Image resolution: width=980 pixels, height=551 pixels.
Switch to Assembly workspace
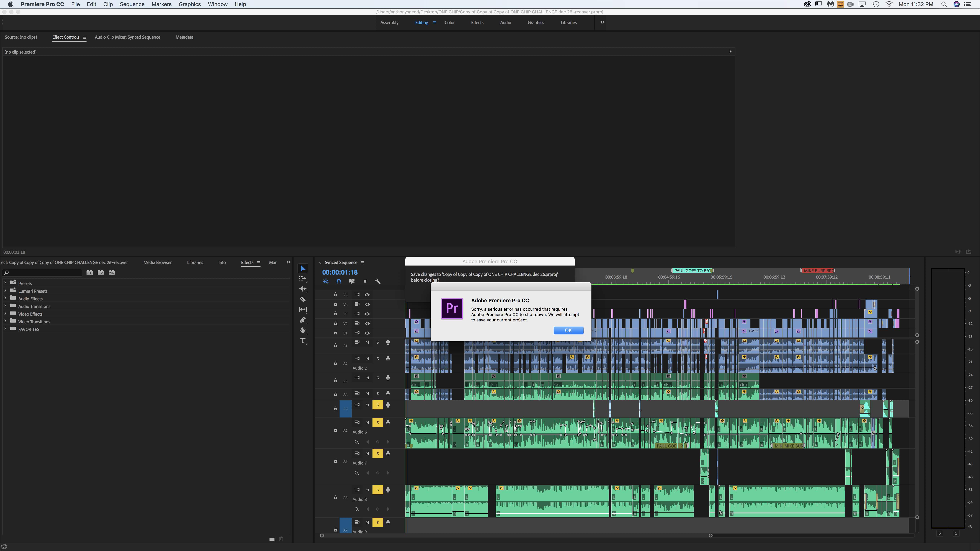pos(389,22)
